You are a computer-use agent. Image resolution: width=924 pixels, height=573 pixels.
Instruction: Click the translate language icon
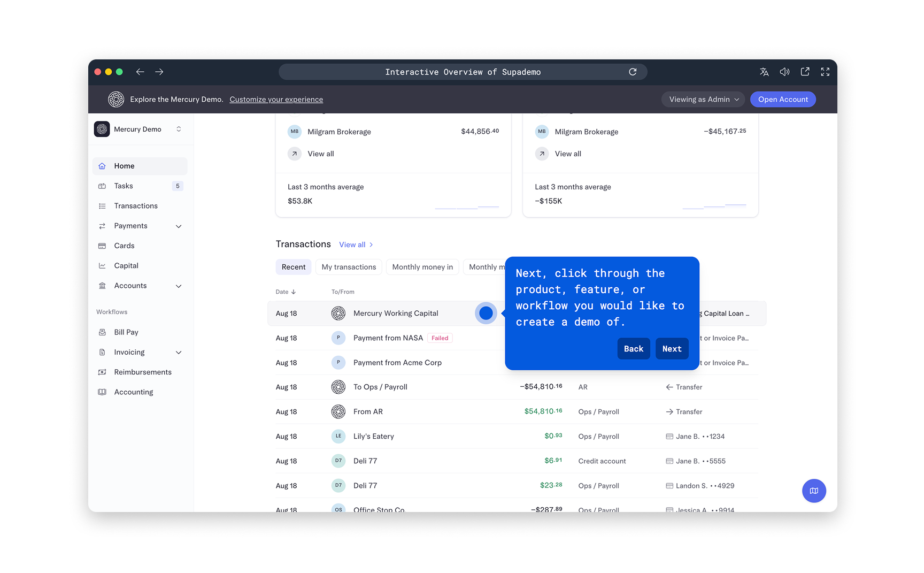click(764, 72)
